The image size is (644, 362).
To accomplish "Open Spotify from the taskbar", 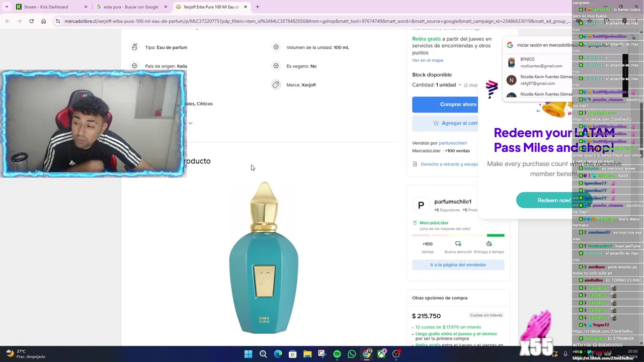I will (x=337, y=354).
